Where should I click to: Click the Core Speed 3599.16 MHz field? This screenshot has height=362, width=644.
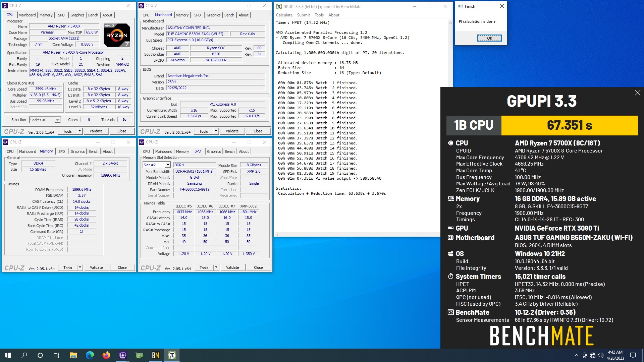click(46, 89)
